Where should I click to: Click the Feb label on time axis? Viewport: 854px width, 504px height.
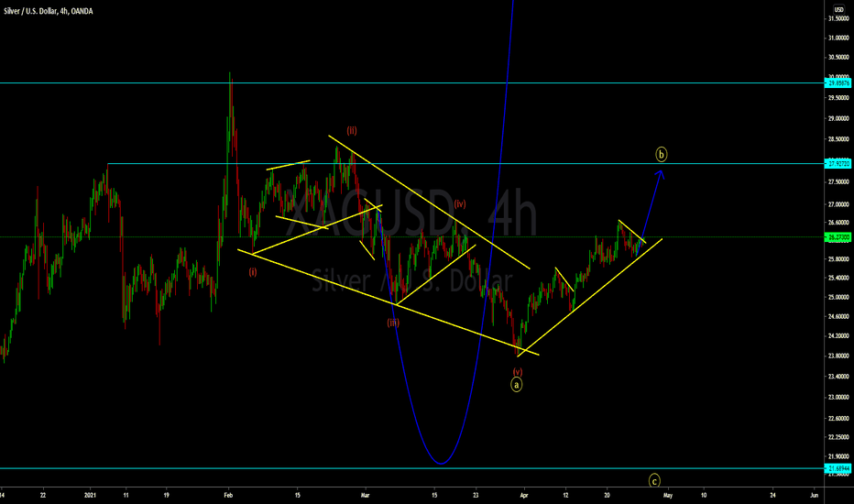pyautogui.click(x=228, y=495)
